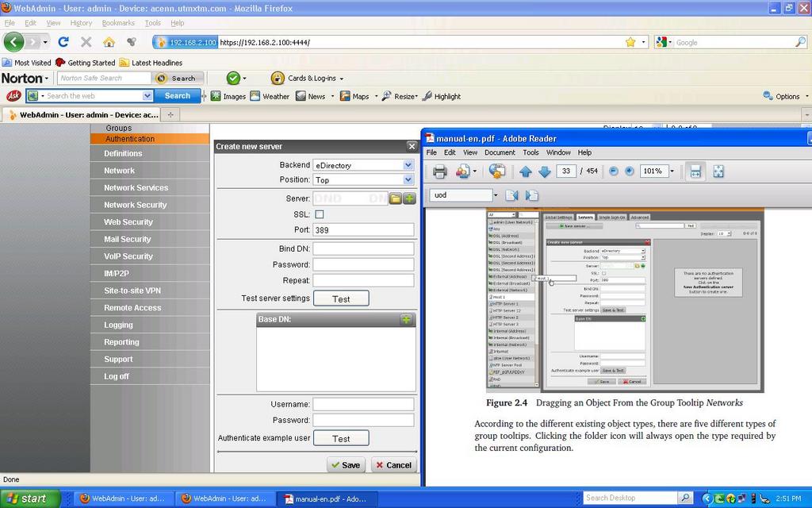Click the folder icon next to Server field

(395, 198)
